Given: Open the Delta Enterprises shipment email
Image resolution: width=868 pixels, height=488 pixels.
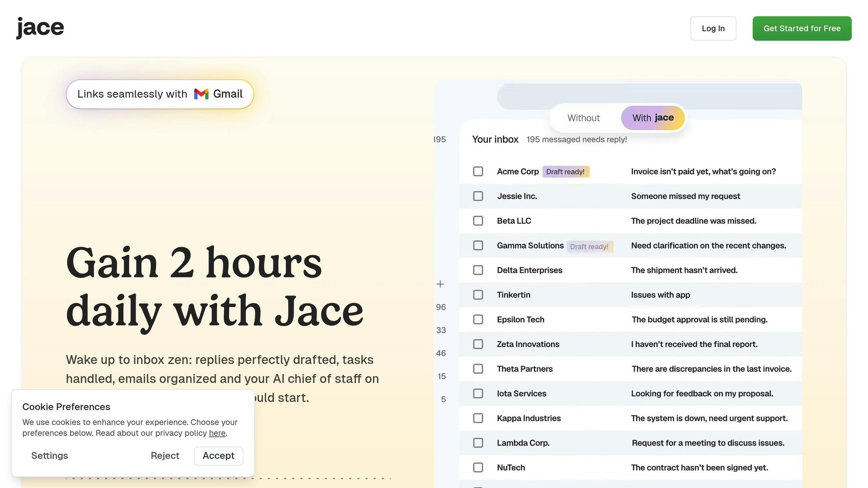Looking at the screenshot, I should click(x=684, y=270).
